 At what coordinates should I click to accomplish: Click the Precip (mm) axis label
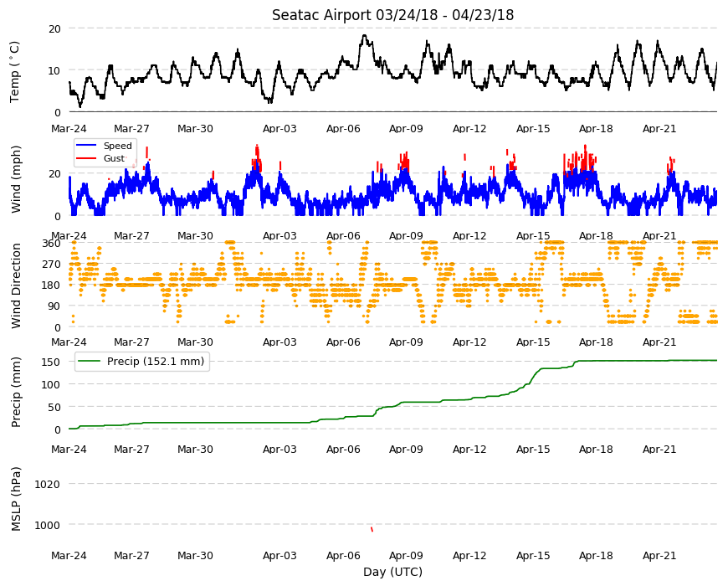(16, 392)
